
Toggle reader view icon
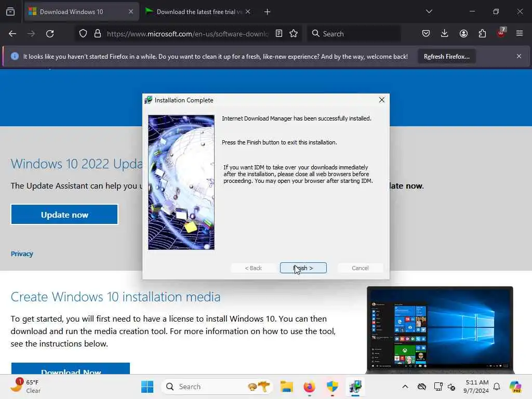coord(279,33)
